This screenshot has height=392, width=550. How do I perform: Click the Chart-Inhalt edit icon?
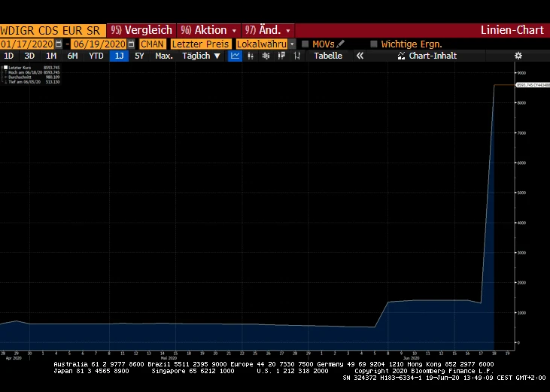[x=401, y=56]
